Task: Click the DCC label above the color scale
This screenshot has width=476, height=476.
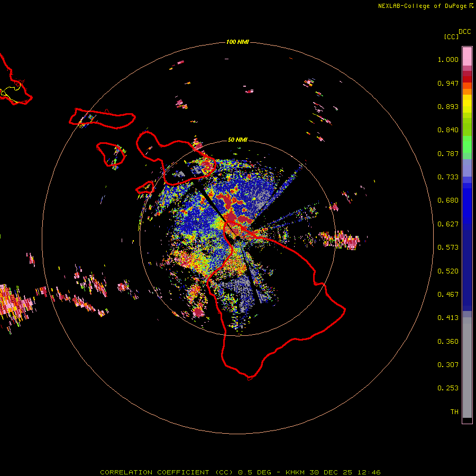Action: [465, 32]
